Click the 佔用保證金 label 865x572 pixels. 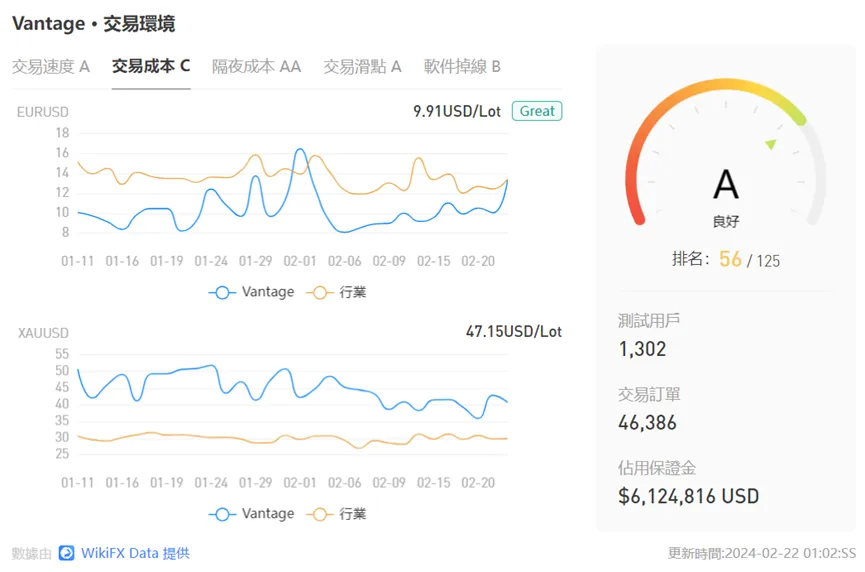[x=656, y=468]
